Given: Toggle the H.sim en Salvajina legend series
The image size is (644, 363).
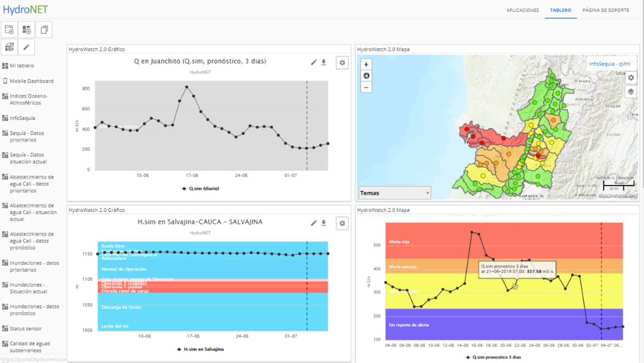Looking at the screenshot, I should (200, 350).
